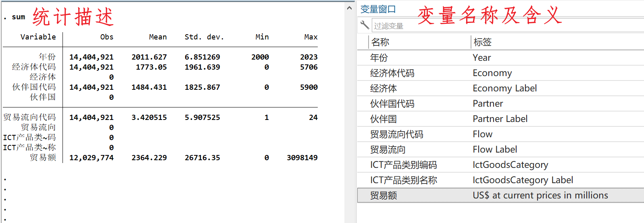This screenshot has height=223, width=644.
Task: Select the 伙伴国代码 variable row
Action: click(392, 103)
